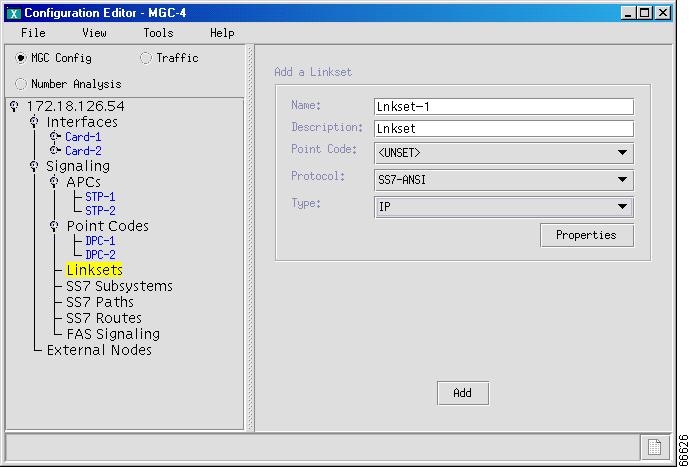
Task: Close the Configuration Editor window
Action: [x=662, y=13]
